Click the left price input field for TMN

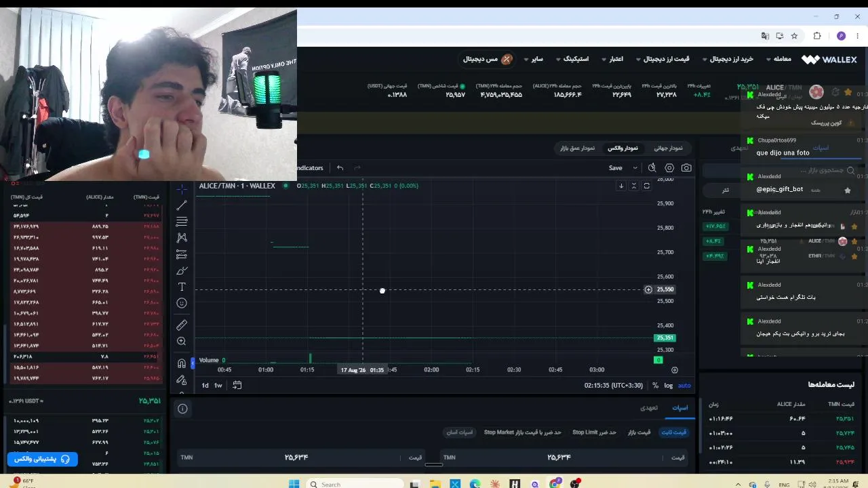[x=302, y=457]
